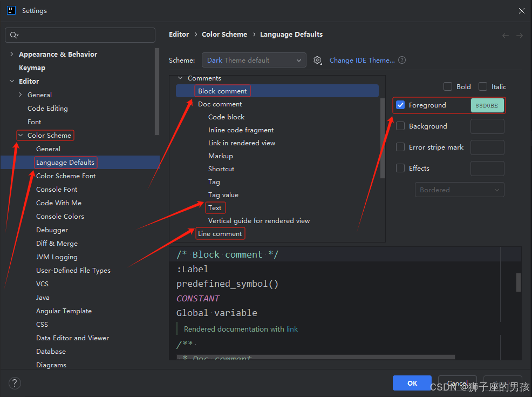Close the Settings dialog with X
The image size is (532, 397).
[522, 11]
